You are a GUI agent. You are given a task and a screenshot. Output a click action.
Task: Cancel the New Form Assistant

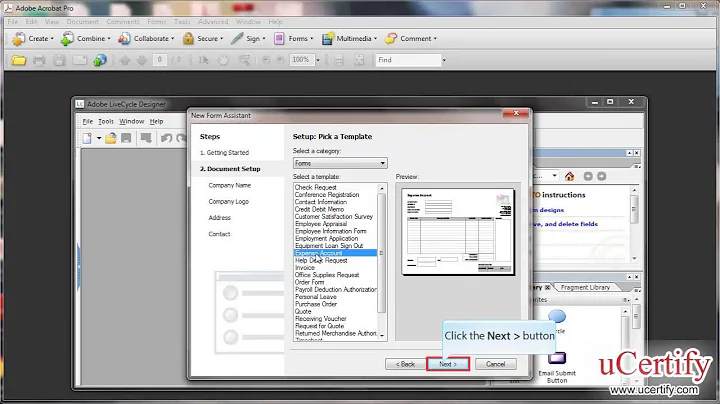click(x=495, y=364)
